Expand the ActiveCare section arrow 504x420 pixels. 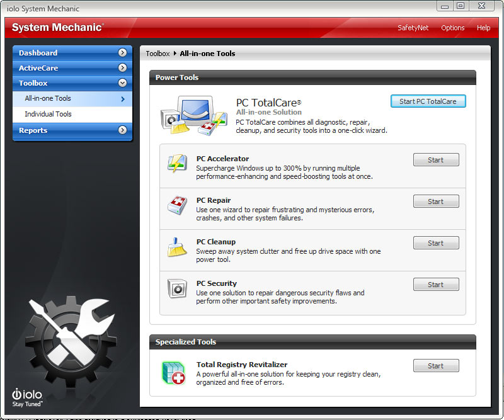(x=122, y=68)
